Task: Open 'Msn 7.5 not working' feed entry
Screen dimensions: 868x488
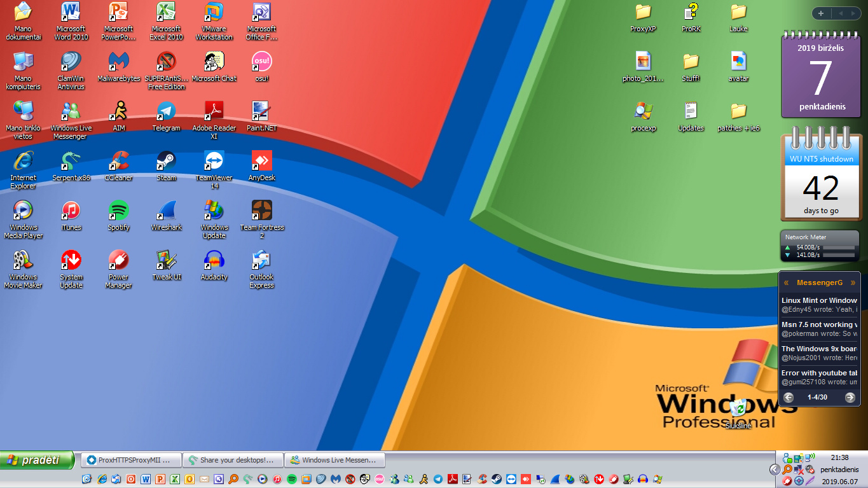Action: 820,329
